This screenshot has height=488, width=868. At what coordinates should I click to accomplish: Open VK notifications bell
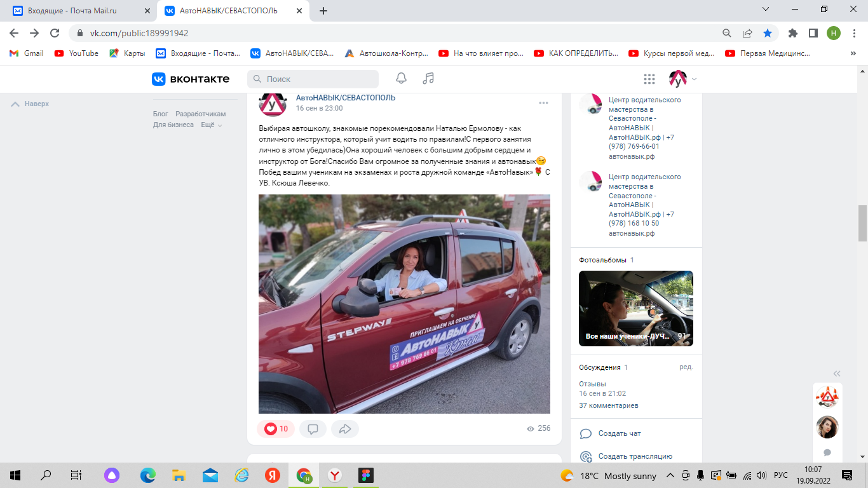(x=401, y=78)
